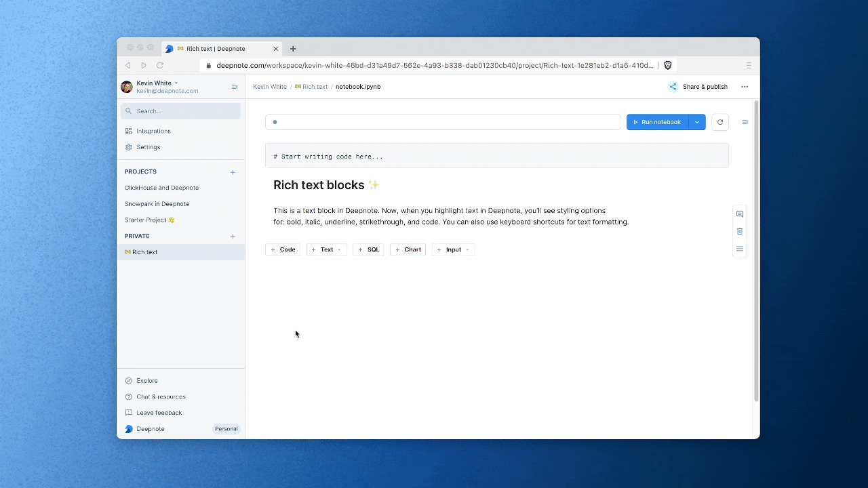868x488 pixels.
Task: Expand the Input block type dropdown
Action: tap(467, 250)
